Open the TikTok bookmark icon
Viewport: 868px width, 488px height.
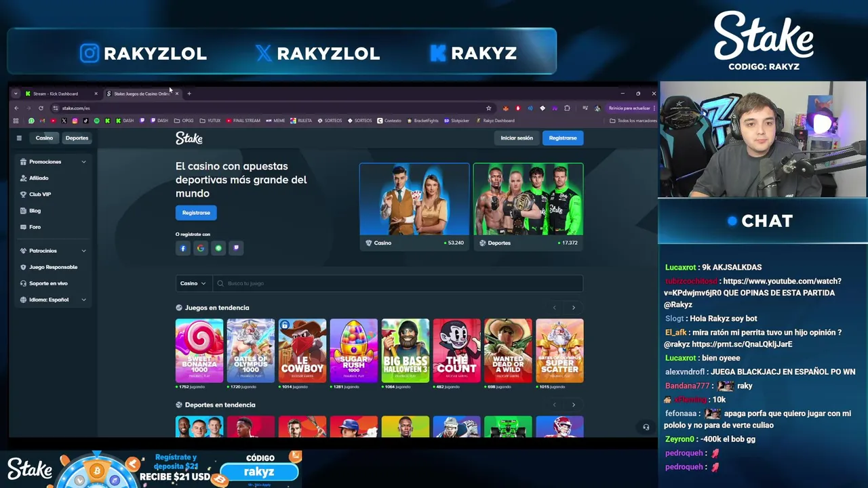pyautogui.click(x=85, y=121)
